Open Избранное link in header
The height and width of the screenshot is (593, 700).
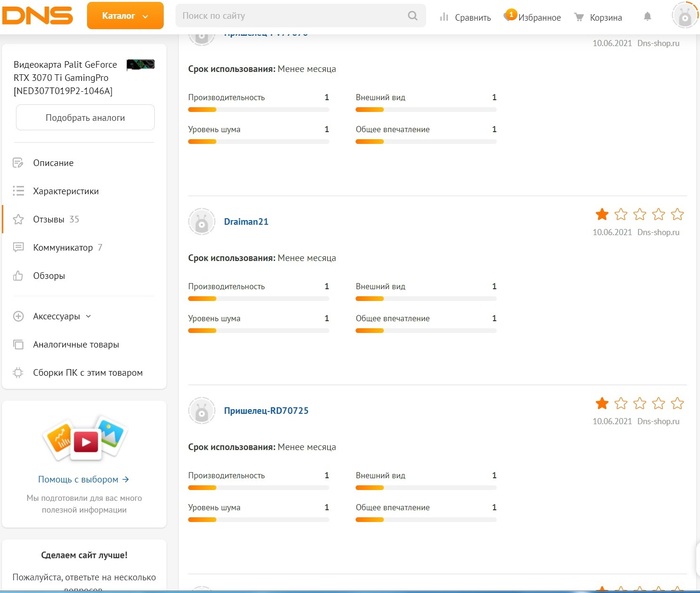[539, 17]
